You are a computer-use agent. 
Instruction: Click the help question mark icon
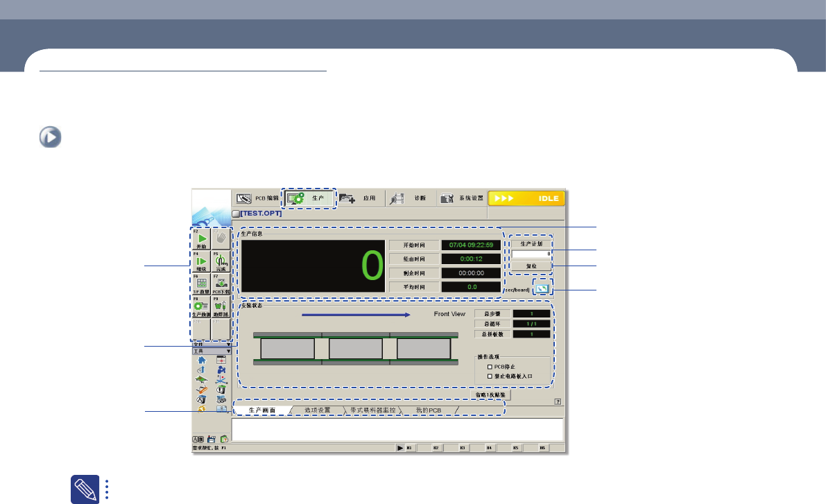(558, 401)
